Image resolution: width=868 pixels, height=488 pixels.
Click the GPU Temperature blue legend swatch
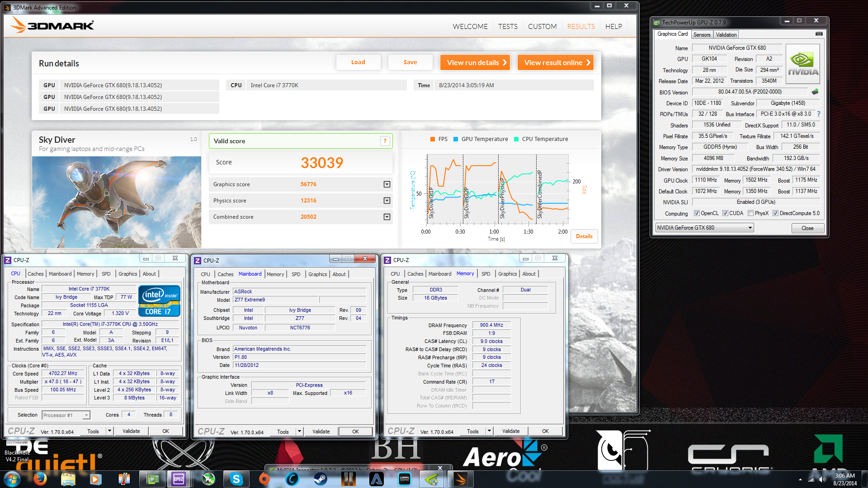456,139
